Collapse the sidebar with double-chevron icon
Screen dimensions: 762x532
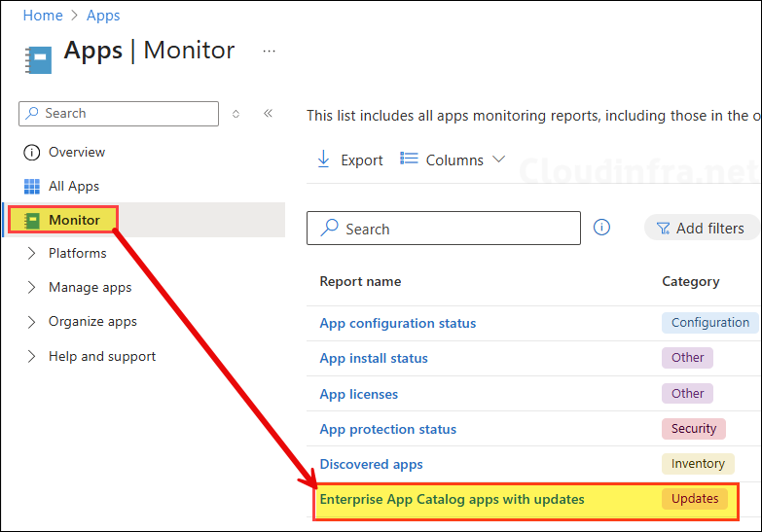click(268, 114)
